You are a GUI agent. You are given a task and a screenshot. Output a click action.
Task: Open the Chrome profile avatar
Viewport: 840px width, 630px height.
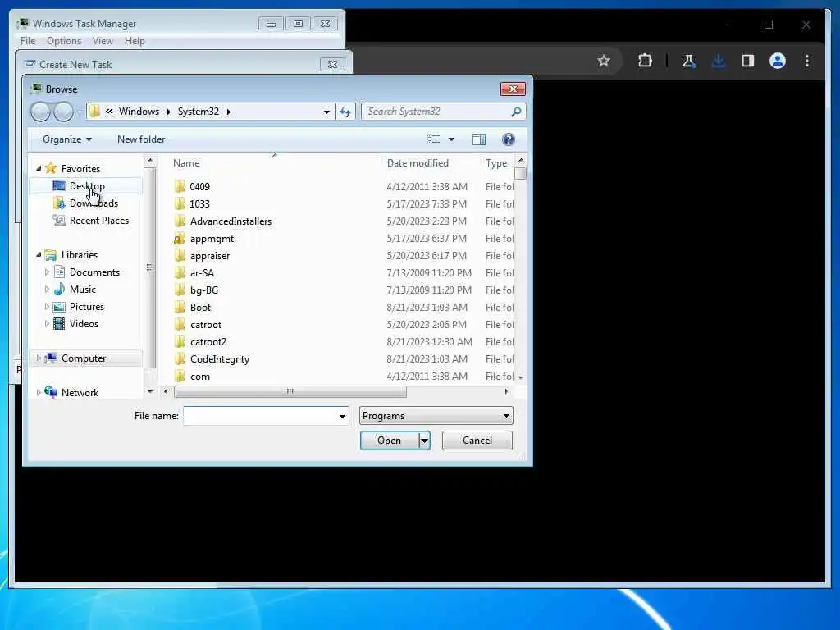click(778, 61)
